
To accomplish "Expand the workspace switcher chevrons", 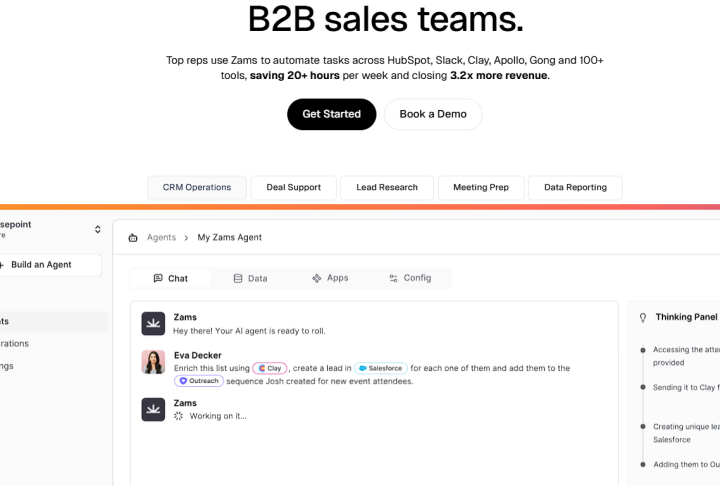I will [97, 230].
